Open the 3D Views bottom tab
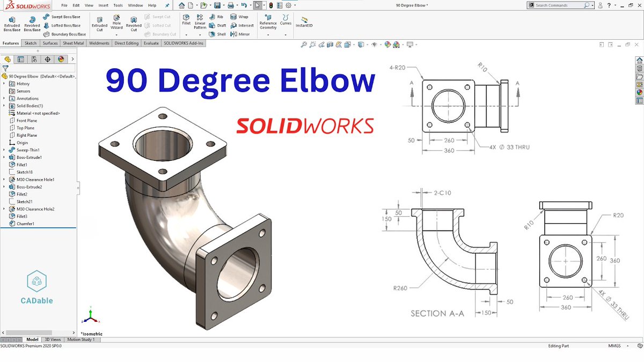This screenshot has width=644, height=362. 53,339
